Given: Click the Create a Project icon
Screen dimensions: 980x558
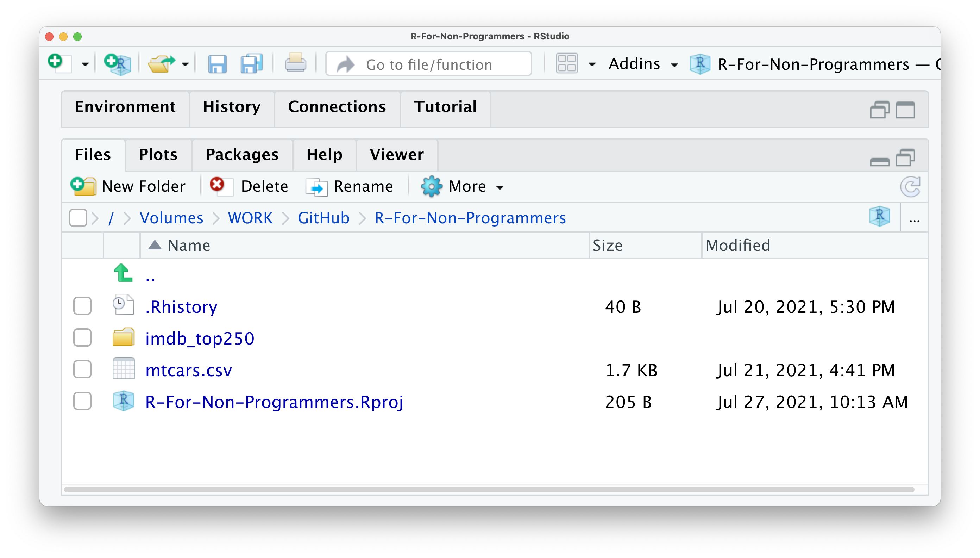Looking at the screenshot, I should pyautogui.click(x=118, y=64).
